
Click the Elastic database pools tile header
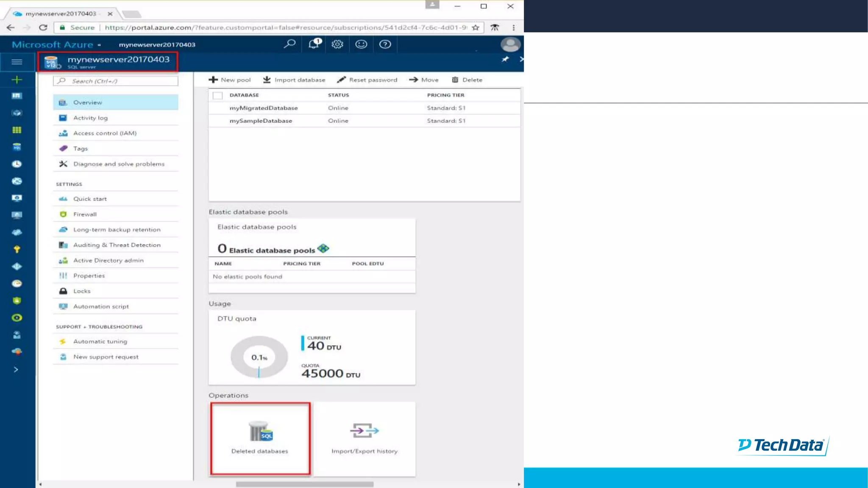tap(257, 227)
